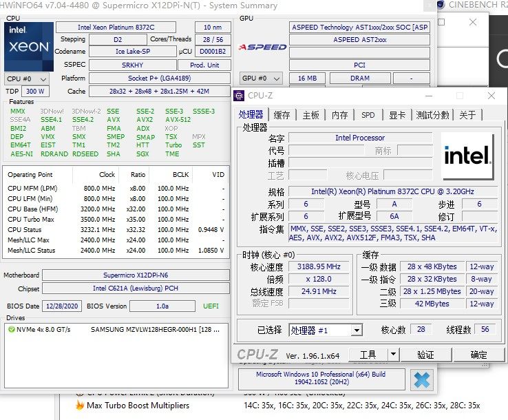508x420 pixels.
Task: Click the 验证 button
Action: click(425, 355)
